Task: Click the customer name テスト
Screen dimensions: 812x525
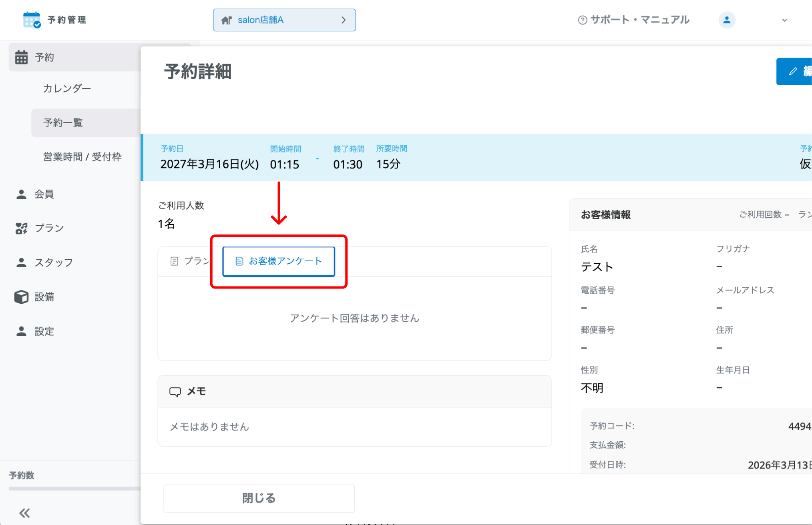Action: (597, 267)
